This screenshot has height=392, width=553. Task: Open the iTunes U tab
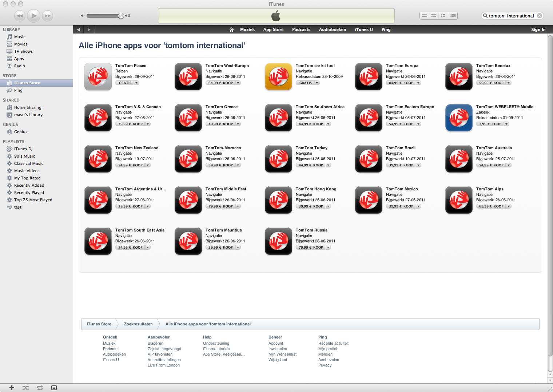tap(364, 29)
